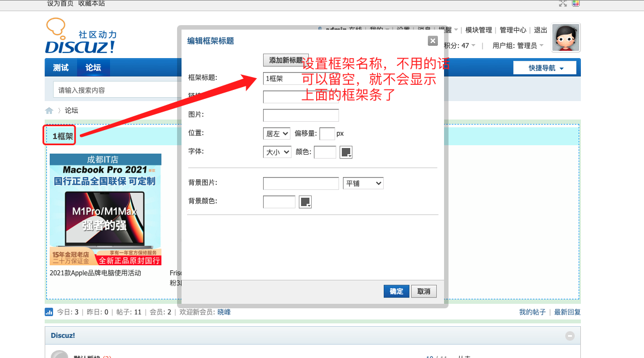Open the 平铺 background repeat dropdown
The height and width of the screenshot is (358, 644).
click(x=363, y=183)
